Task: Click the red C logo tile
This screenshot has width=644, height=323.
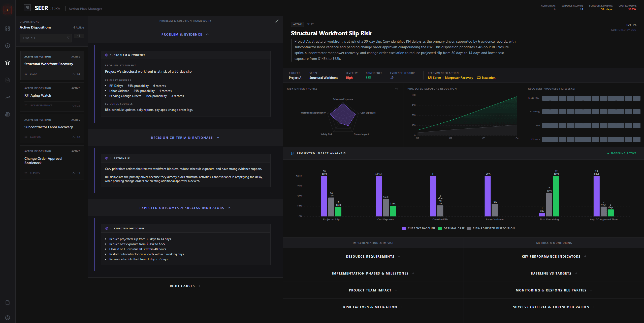Action: (8, 10)
